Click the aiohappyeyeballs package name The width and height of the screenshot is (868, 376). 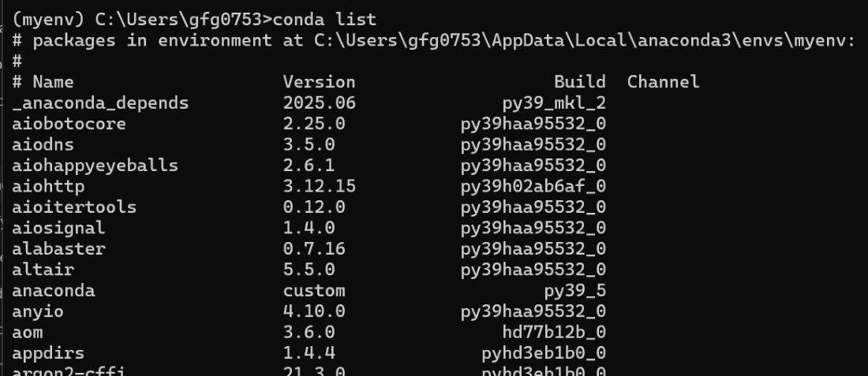[95, 166]
